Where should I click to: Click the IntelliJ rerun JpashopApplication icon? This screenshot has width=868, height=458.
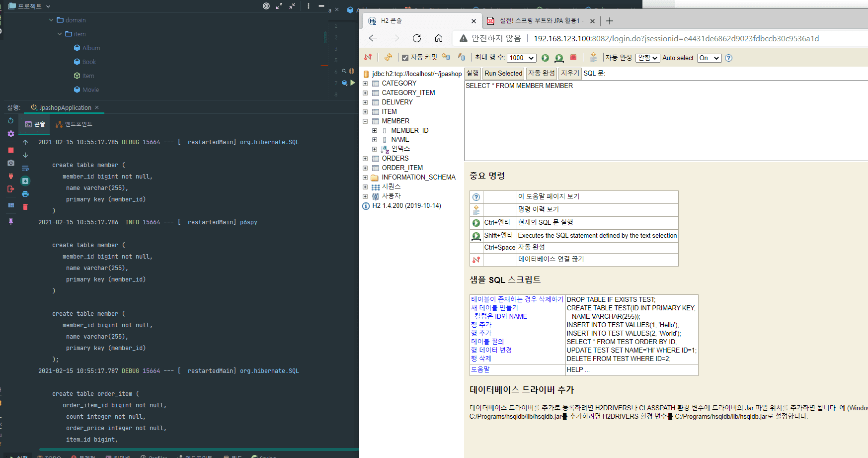coord(11,121)
